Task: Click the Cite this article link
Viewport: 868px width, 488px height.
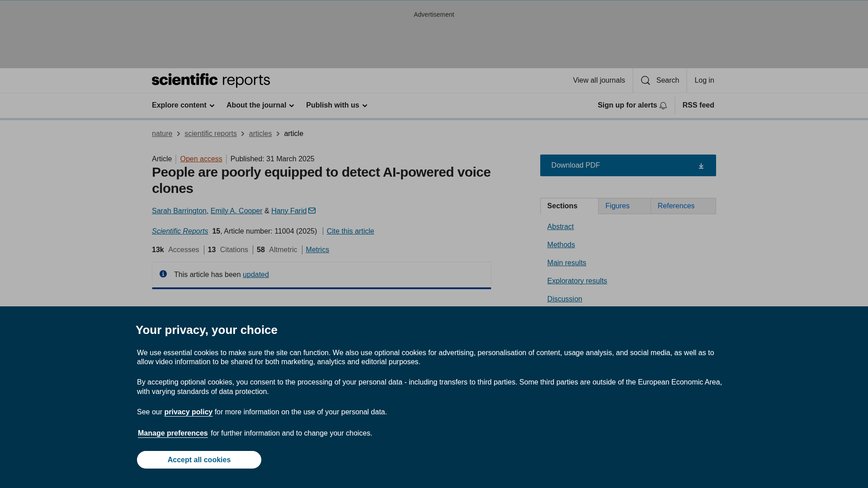Action: click(350, 231)
